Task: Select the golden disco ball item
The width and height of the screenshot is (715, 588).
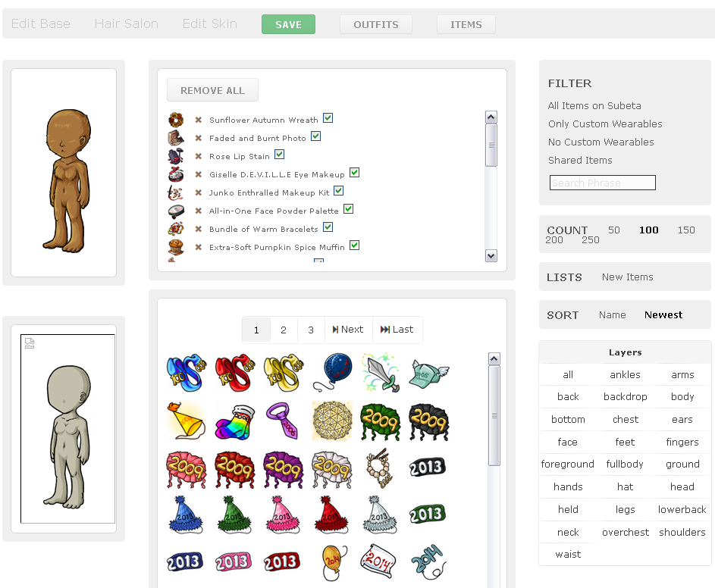Action: point(331,420)
